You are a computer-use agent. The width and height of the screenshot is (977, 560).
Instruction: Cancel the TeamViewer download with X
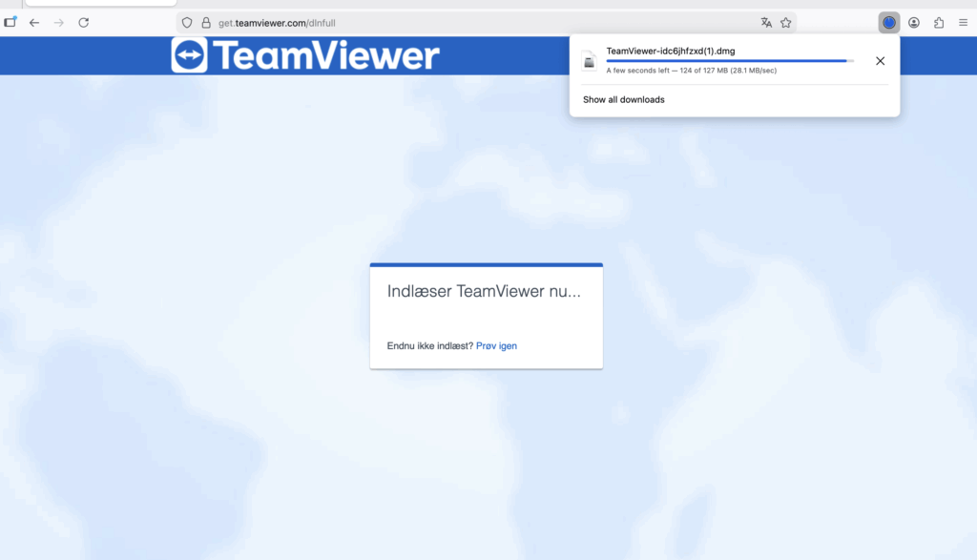tap(880, 61)
